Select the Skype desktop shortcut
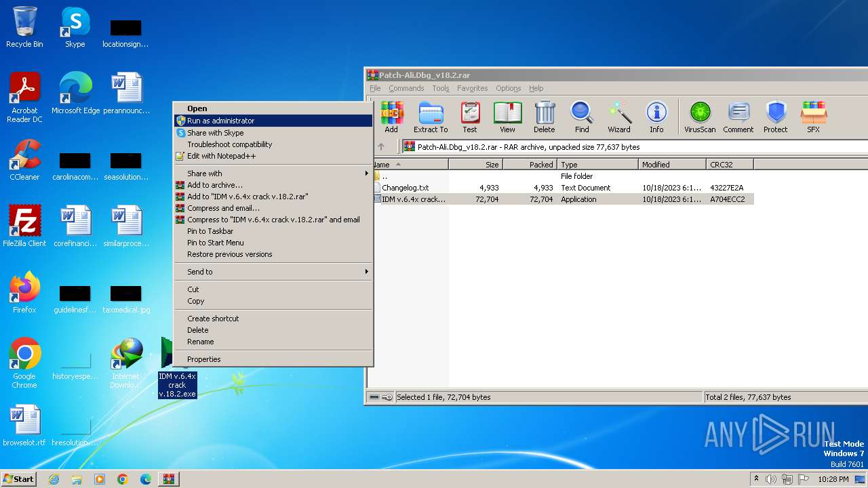This screenshot has width=868, height=488. pyautogui.click(x=75, y=27)
